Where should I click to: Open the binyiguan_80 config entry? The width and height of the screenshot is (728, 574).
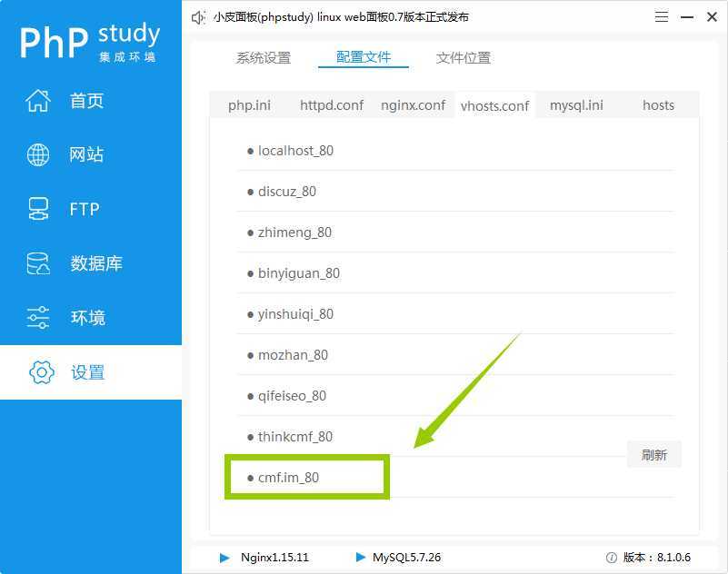coord(455,273)
